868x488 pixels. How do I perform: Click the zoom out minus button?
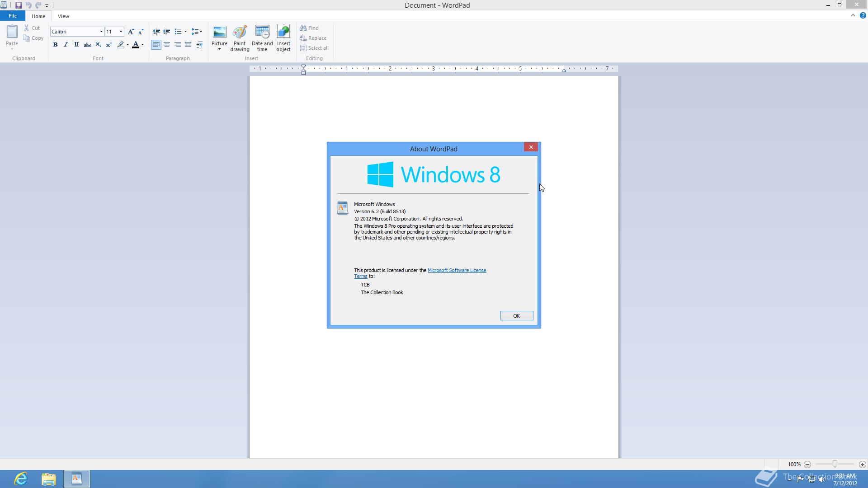point(807,465)
